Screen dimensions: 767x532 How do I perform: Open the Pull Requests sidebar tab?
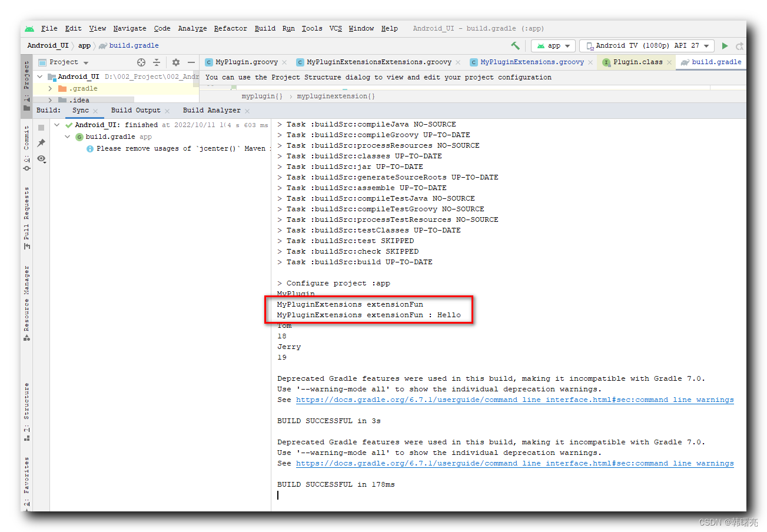[26, 218]
